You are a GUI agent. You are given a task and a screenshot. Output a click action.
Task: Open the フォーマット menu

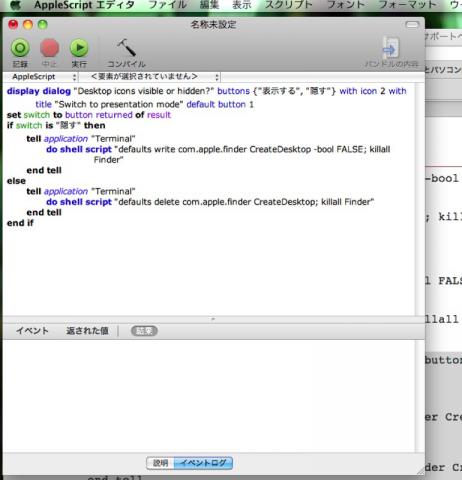coord(407,5)
